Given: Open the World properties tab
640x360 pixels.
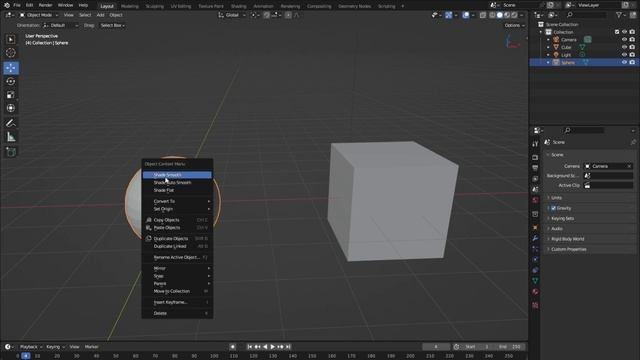Looking at the screenshot, I should click(535, 200).
